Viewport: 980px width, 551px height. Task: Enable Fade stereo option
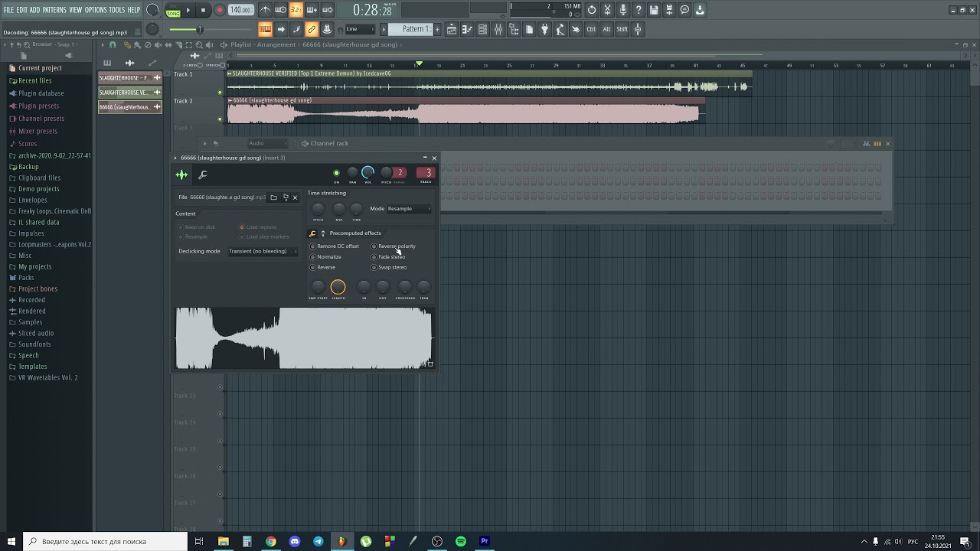(x=388, y=257)
